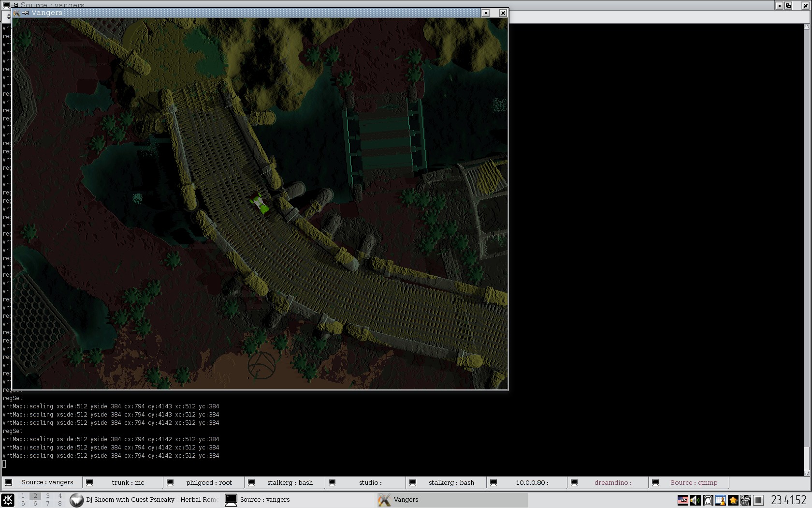Click terminal icon on 10.0.0.80 tab

coord(493,483)
